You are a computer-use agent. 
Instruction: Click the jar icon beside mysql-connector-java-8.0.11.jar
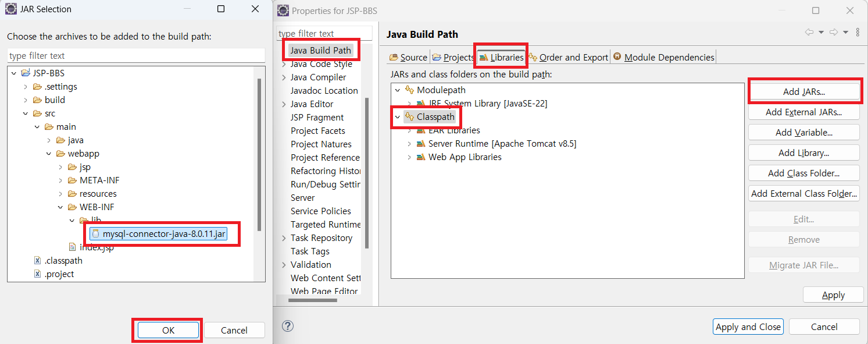pos(96,233)
